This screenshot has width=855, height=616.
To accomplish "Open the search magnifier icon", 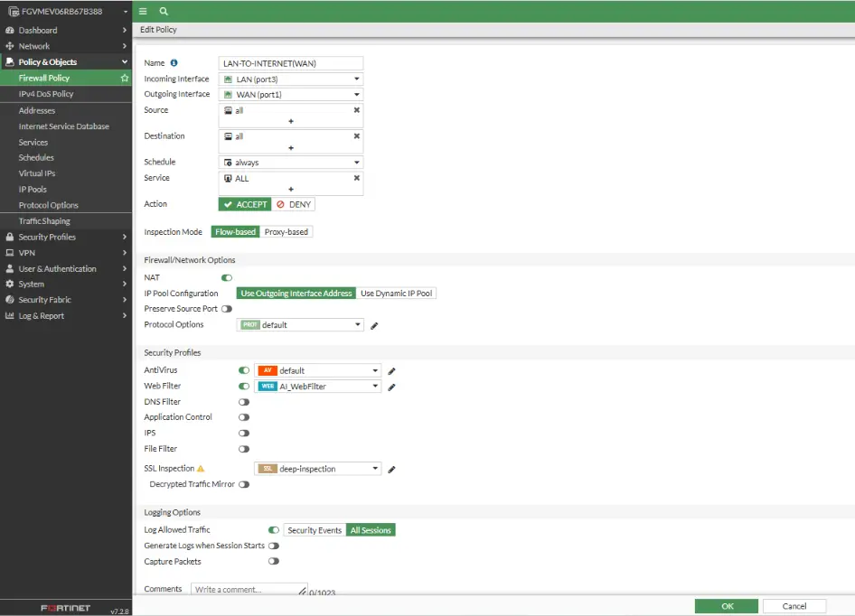I will 164,11.
